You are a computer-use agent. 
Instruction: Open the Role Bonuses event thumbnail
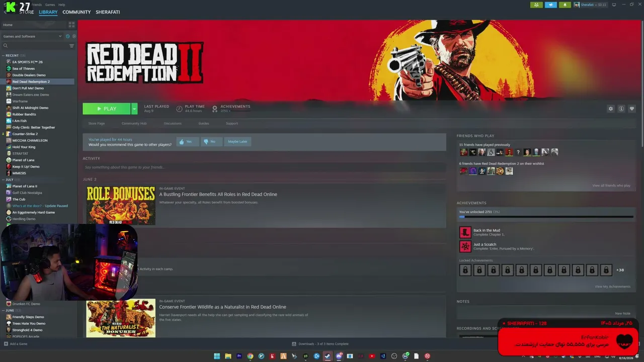pyautogui.click(x=121, y=205)
